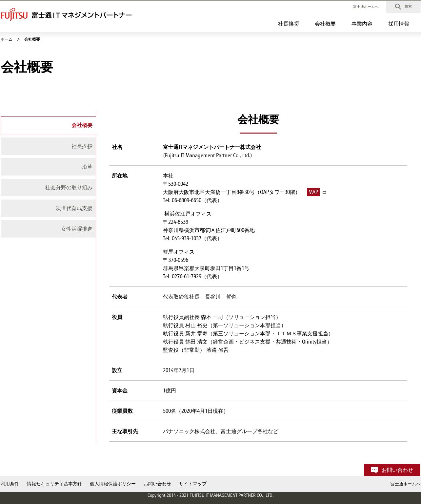Click the 執行役員副社長 森本 一司 line
Viewport: 421px width, 504px height.
tap(222, 317)
